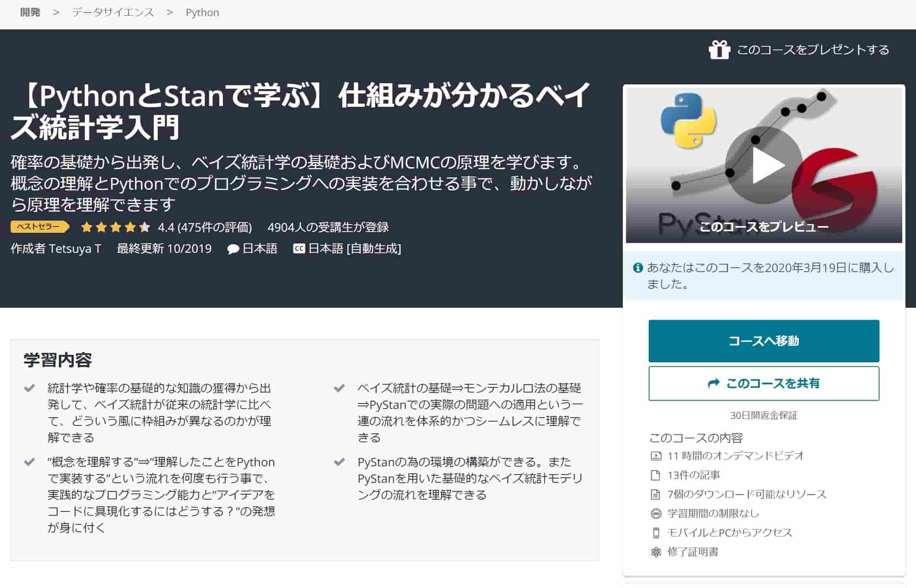916x588 pixels.
Task: Click the on-demand video icon
Action: tap(655, 456)
